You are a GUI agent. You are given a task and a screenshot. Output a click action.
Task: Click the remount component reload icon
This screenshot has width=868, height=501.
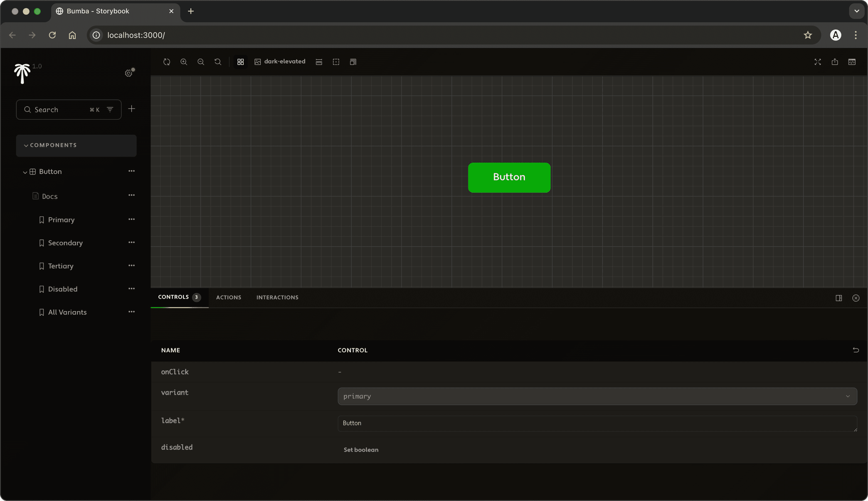pyautogui.click(x=167, y=62)
